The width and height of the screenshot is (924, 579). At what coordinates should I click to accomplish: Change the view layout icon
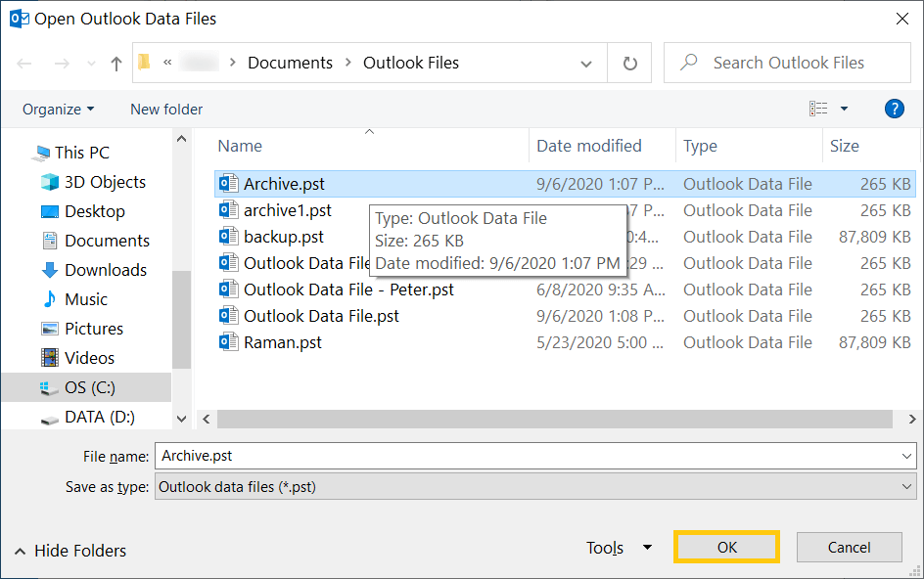pos(818,109)
